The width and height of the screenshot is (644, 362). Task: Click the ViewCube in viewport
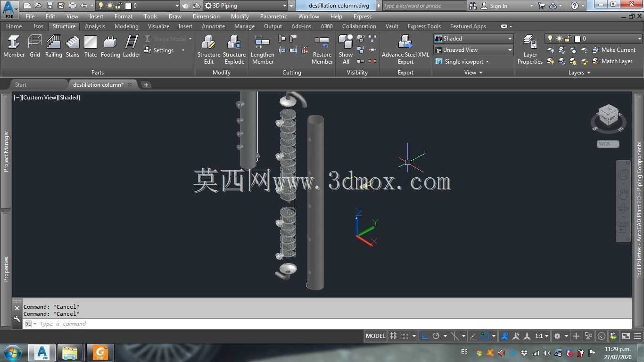608,115
